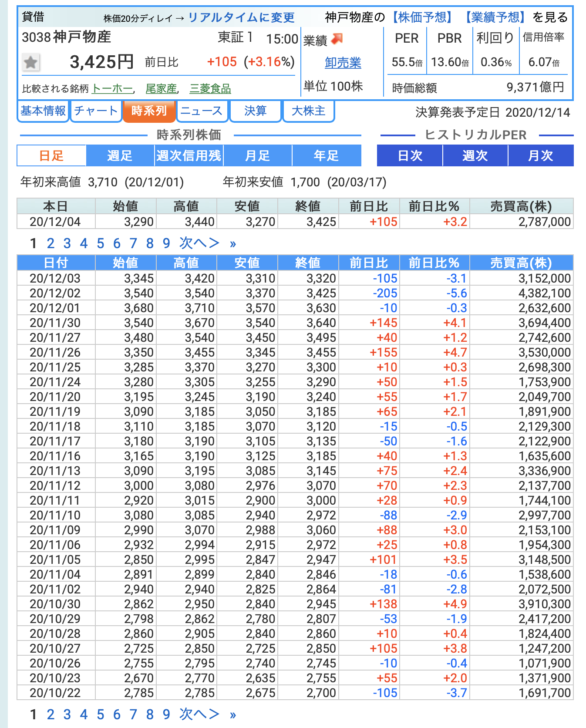
Task: Open the 決算 tab
Action: pos(255,111)
